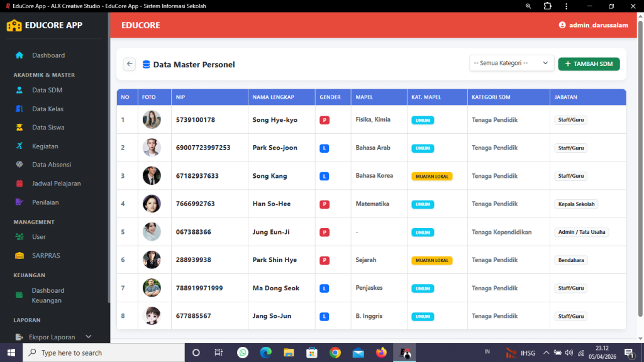Click the name Jang So-Jun

(x=272, y=315)
